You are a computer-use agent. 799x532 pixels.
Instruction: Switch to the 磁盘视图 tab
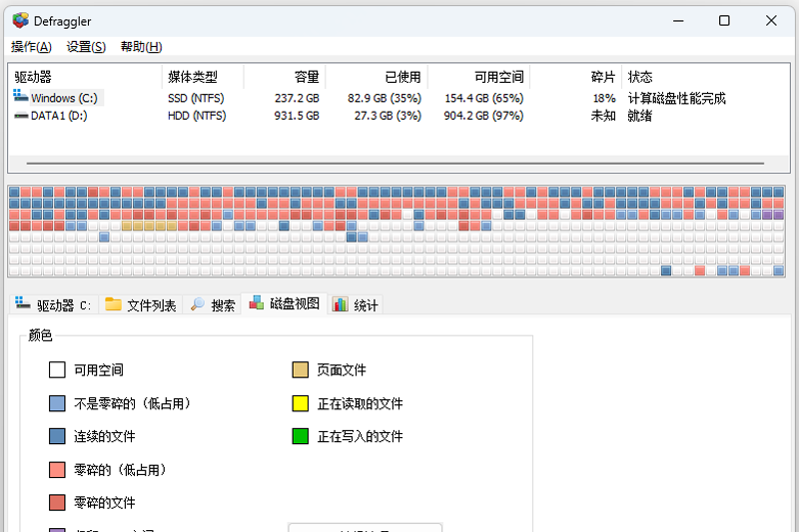click(285, 303)
